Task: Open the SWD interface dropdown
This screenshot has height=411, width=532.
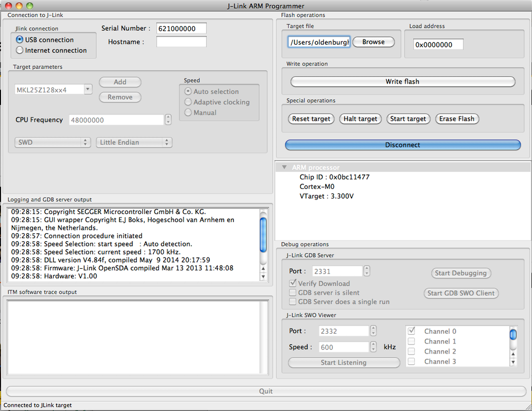Action: 53,143
